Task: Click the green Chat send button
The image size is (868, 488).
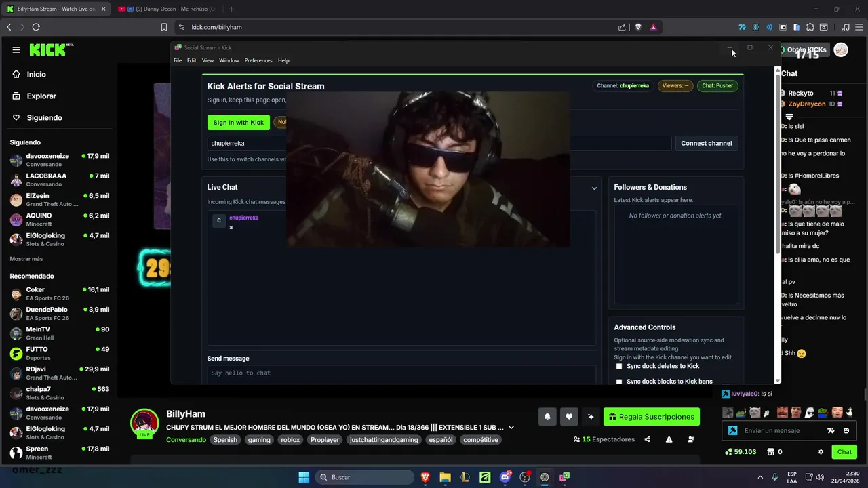Action: (x=844, y=452)
